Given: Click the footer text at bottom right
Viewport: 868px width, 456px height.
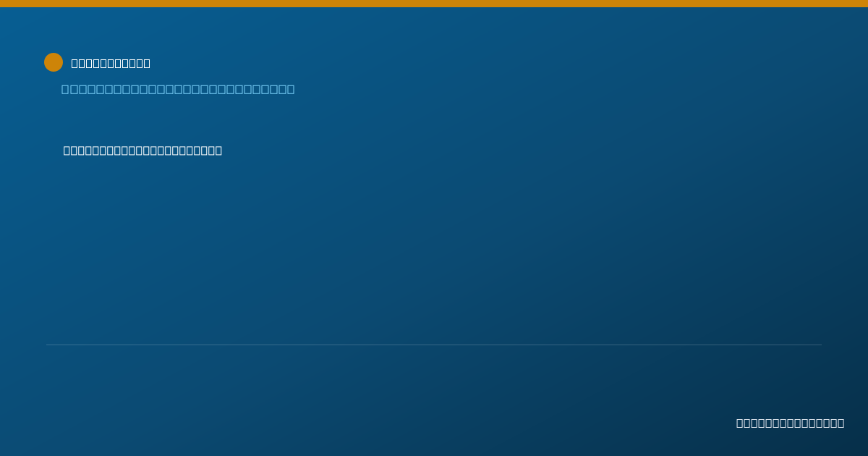Looking at the screenshot, I should click(x=790, y=423).
